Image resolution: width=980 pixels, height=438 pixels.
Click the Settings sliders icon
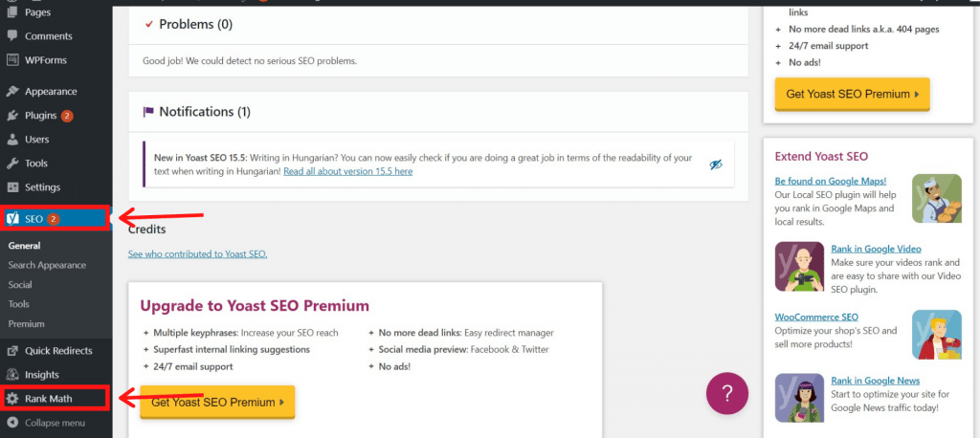pos(11,186)
